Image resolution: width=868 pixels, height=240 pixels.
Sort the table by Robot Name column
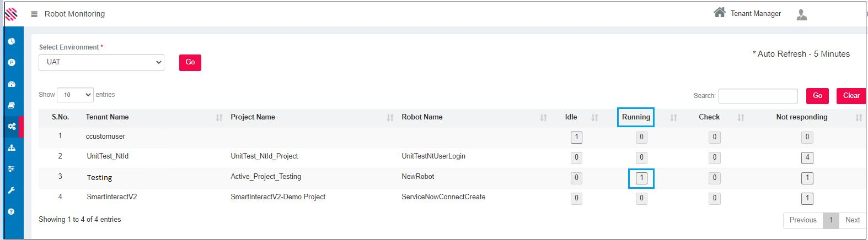(x=422, y=117)
